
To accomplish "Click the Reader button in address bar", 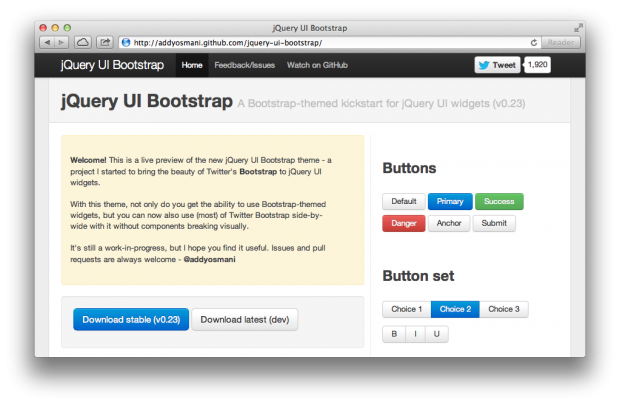I will coord(561,42).
